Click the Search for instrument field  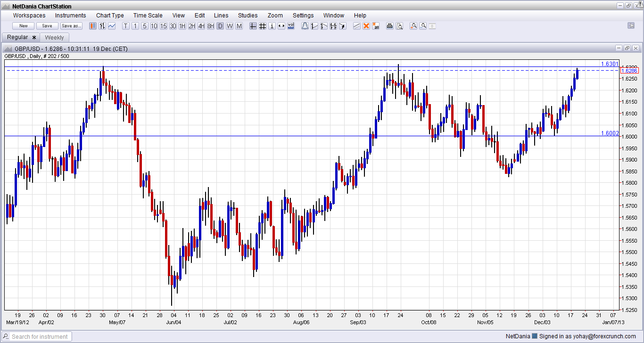tap(40, 336)
